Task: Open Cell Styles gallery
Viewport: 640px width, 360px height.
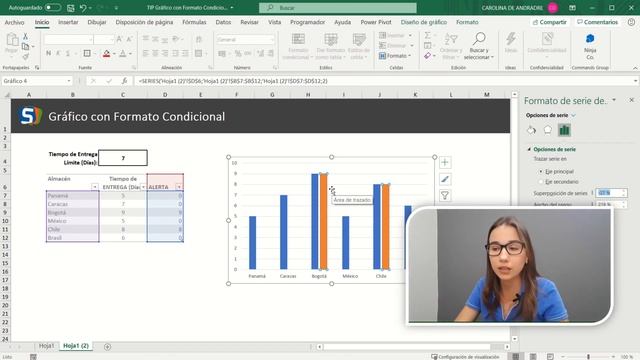Action: [359, 46]
